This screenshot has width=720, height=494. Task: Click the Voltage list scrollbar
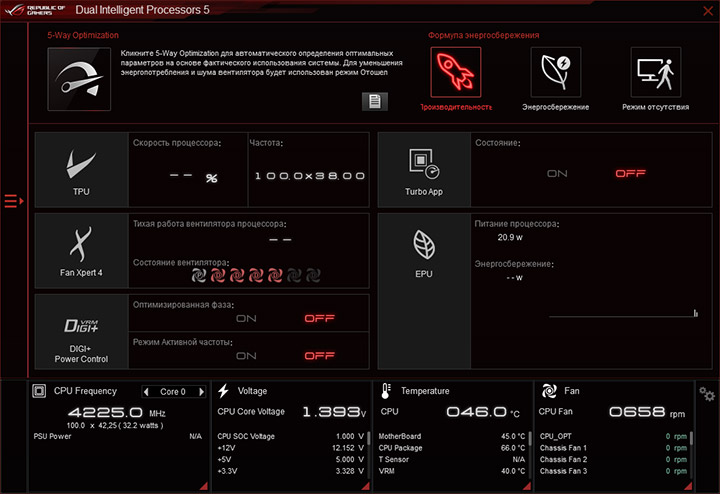tap(369, 438)
